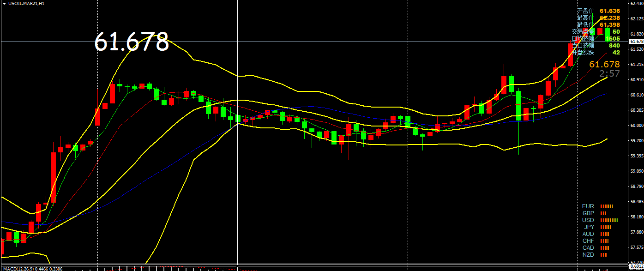Click the high price value 62.238
Screen dimensions: 644x271
(610, 18)
